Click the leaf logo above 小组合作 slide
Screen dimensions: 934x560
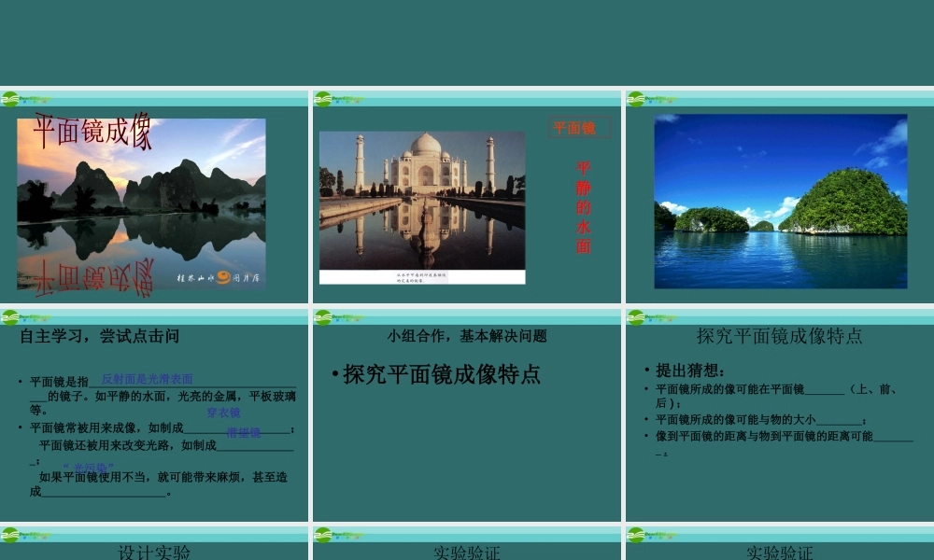pos(323,317)
